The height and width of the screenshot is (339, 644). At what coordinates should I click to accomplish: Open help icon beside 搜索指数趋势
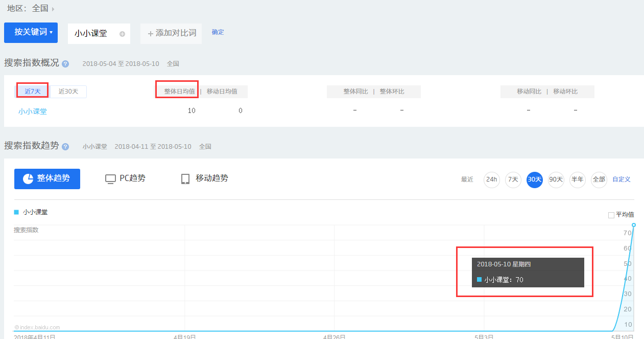point(65,147)
